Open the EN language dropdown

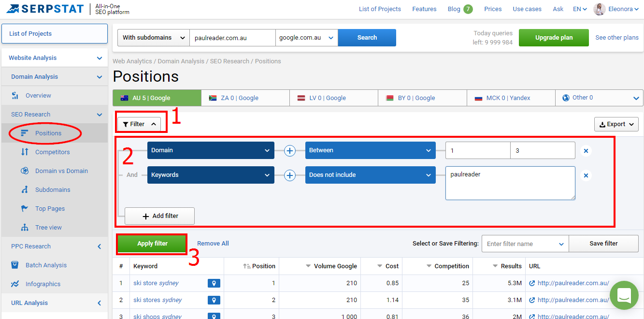pos(580,9)
